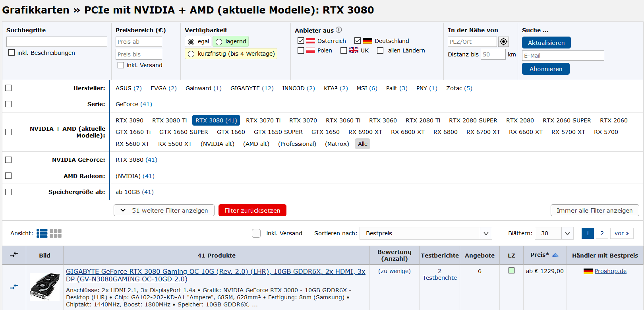
Task: Click the locate-me target icon
Action: [x=503, y=42]
